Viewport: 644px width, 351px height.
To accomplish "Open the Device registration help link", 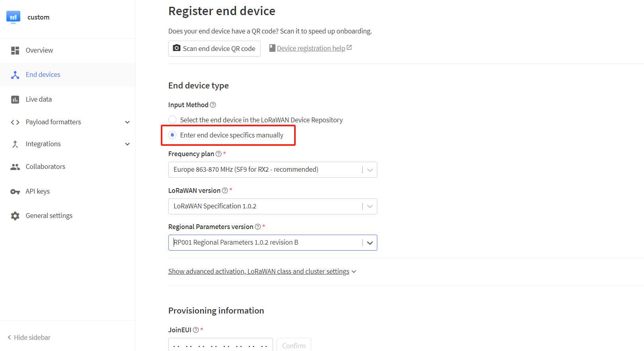I will [x=311, y=48].
